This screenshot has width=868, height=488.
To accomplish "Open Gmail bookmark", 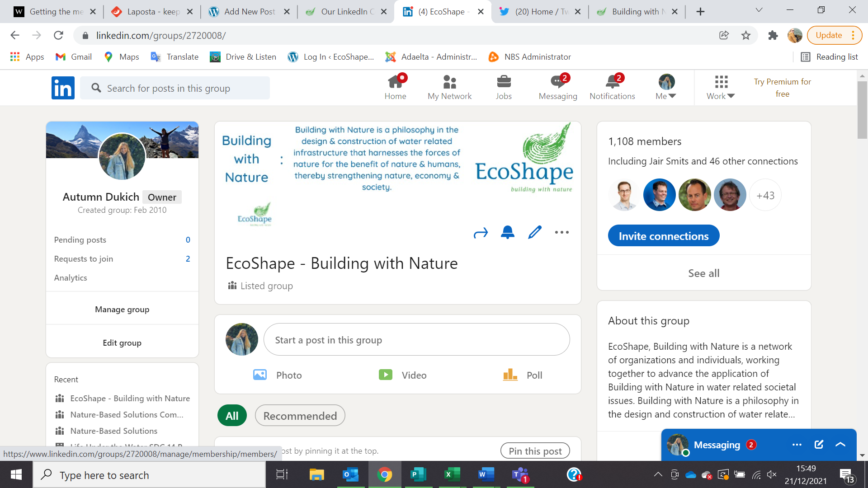I will [74, 57].
